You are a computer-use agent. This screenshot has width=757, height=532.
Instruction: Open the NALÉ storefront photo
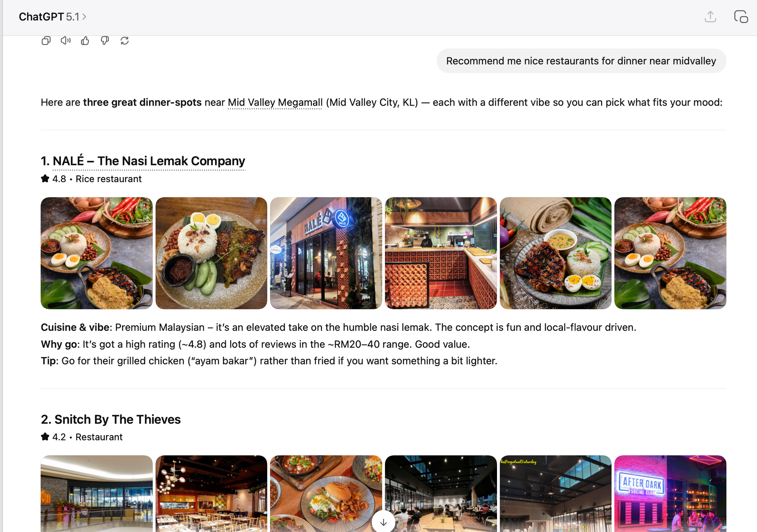point(326,253)
